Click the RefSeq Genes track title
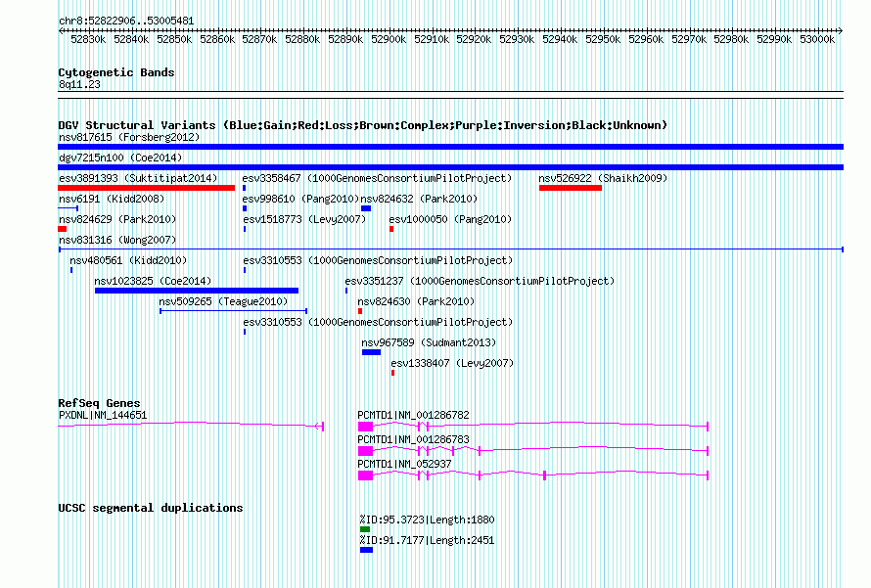The width and height of the screenshot is (871, 588). click(99, 403)
